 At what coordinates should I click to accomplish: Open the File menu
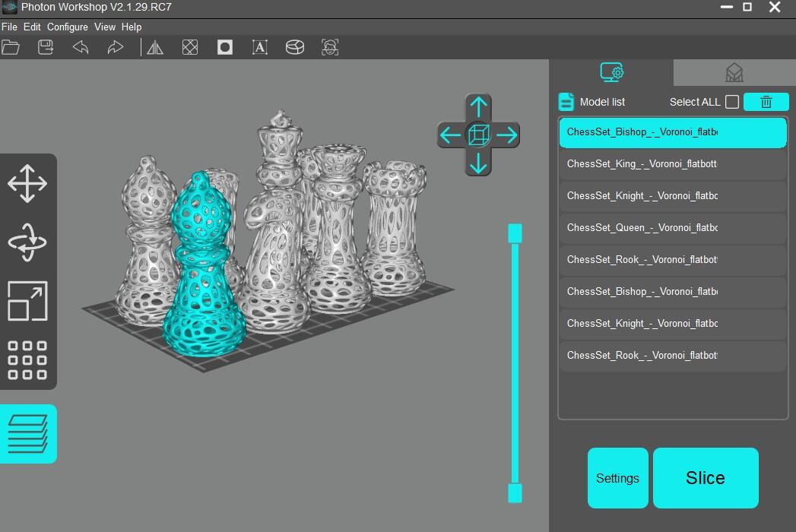pos(9,27)
